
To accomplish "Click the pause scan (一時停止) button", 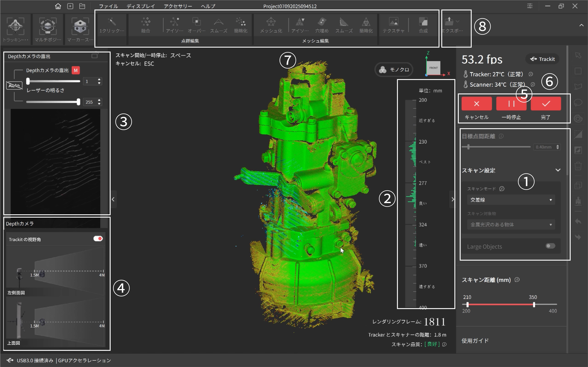I will coord(511,104).
